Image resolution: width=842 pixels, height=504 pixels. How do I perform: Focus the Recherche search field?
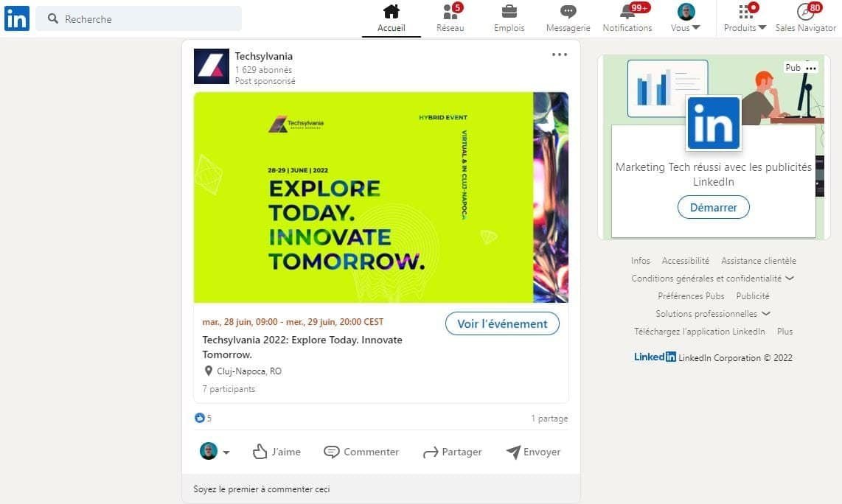pos(139,18)
